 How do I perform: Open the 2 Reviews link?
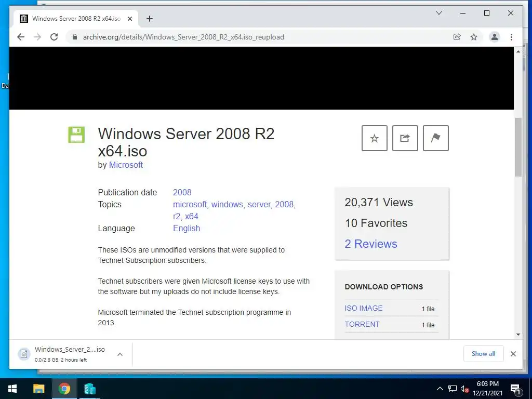pyautogui.click(x=371, y=244)
